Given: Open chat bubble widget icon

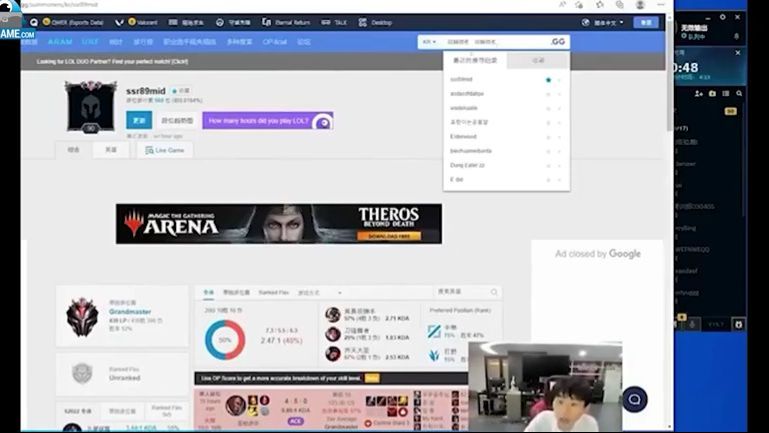Looking at the screenshot, I should [635, 399].
